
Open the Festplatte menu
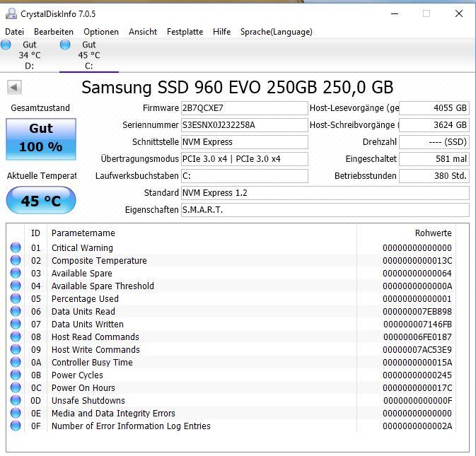pos(185,32)
